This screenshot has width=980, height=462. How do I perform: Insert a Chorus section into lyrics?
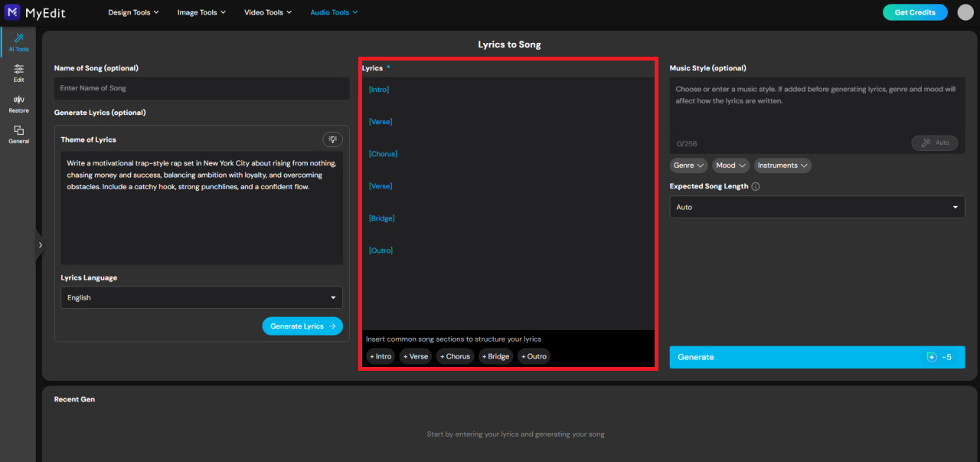tap(455, 356)
